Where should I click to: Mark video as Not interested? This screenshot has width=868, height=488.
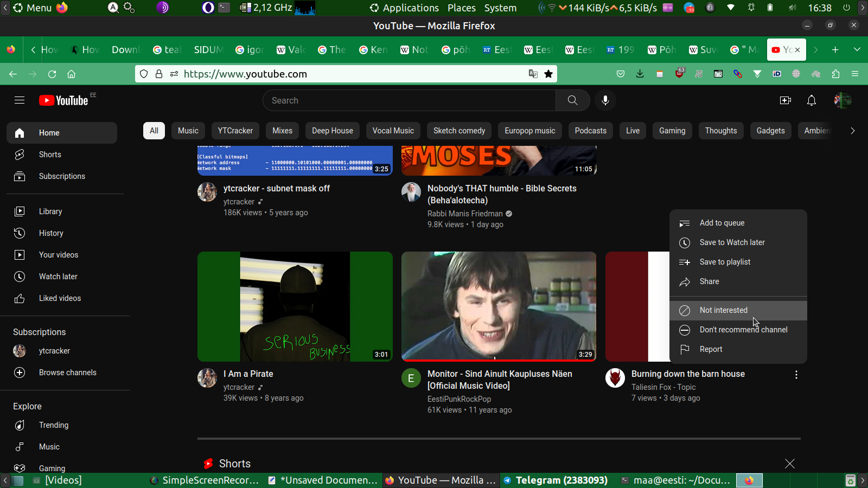point(738,310)
